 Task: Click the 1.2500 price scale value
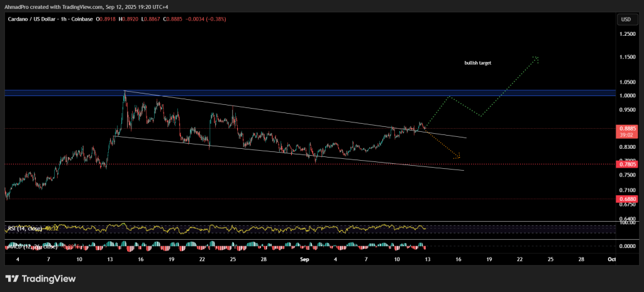click(x=627, y=34)
